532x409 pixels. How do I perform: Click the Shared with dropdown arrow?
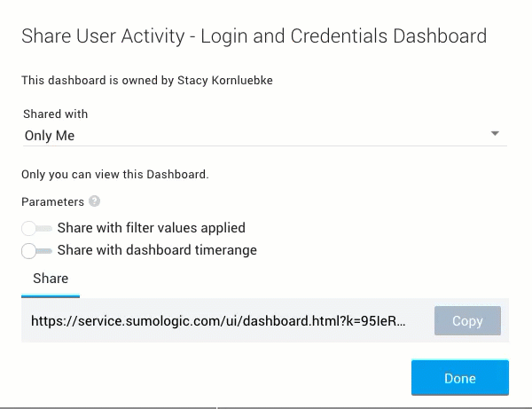495,135
